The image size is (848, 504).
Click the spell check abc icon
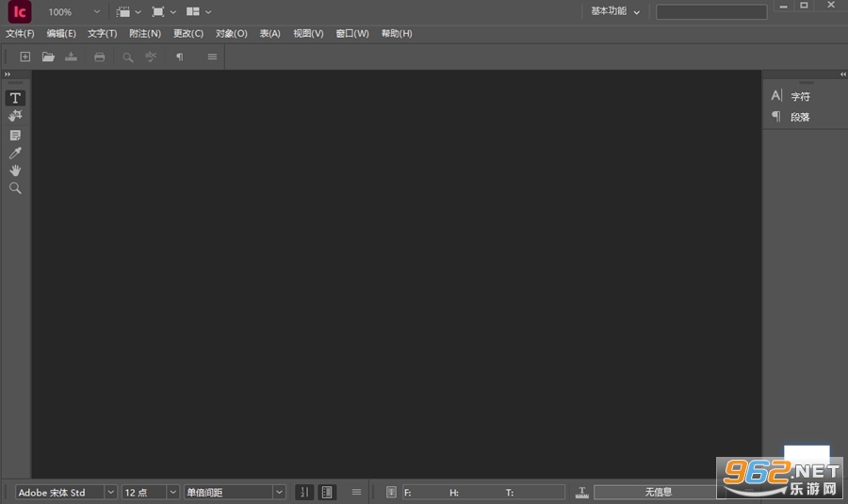coord(151,57)
